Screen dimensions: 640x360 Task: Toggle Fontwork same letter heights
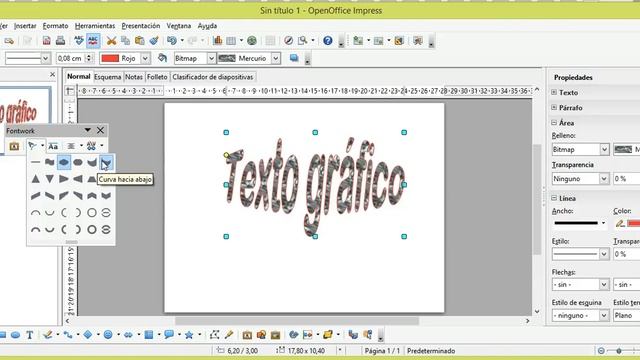53,146
